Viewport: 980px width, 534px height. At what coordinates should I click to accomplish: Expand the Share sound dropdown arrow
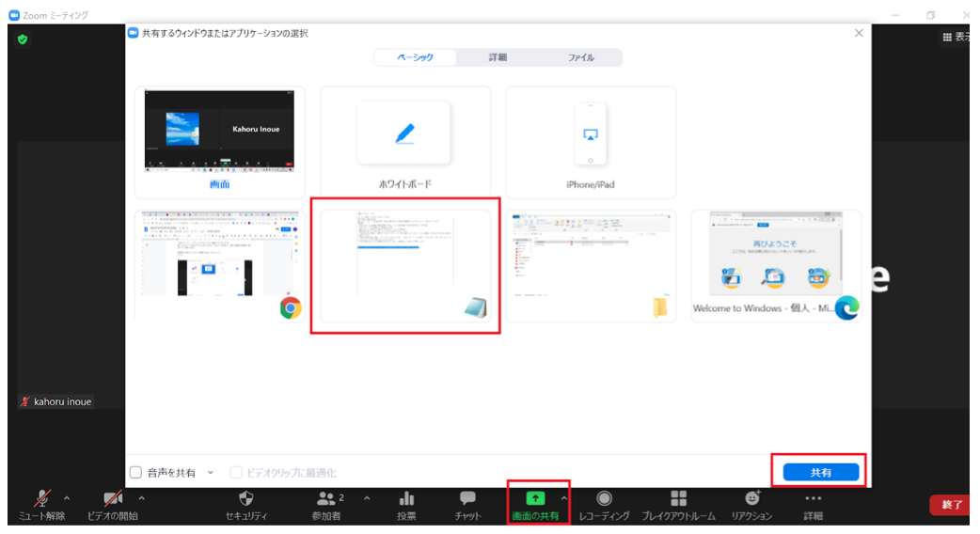point(211,473)
